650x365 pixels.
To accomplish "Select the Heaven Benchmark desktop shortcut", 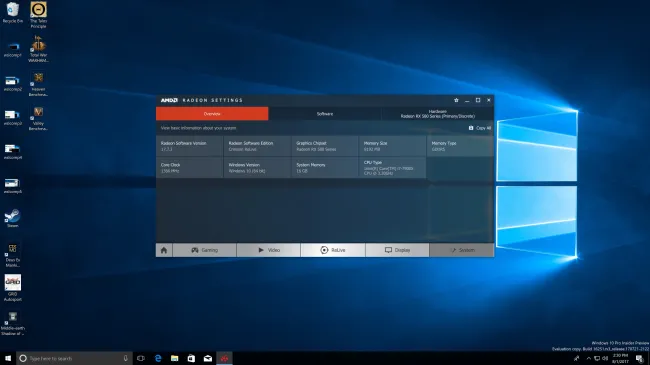I will [38, 84].
